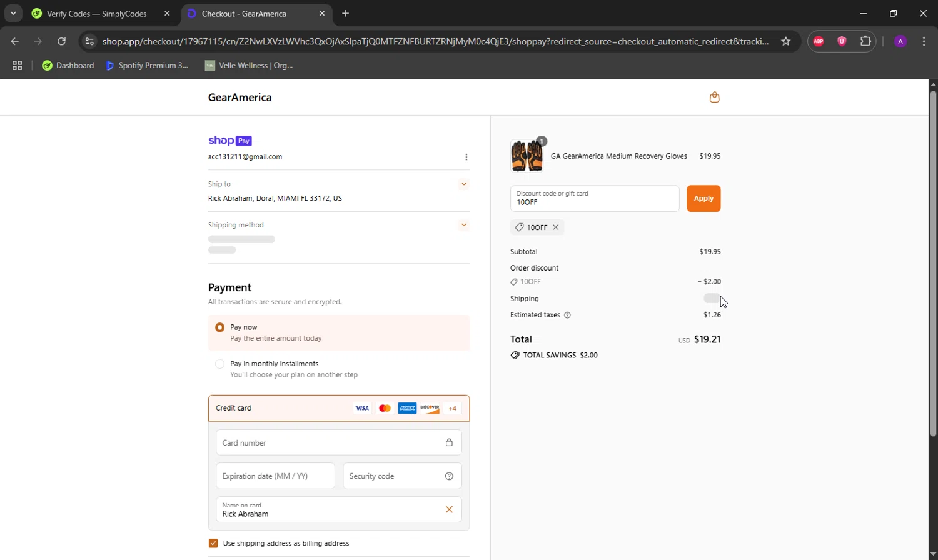This screenshot has height=560, width=938.
Task: Open the tab search dropdown
Action: coord(13,13)
